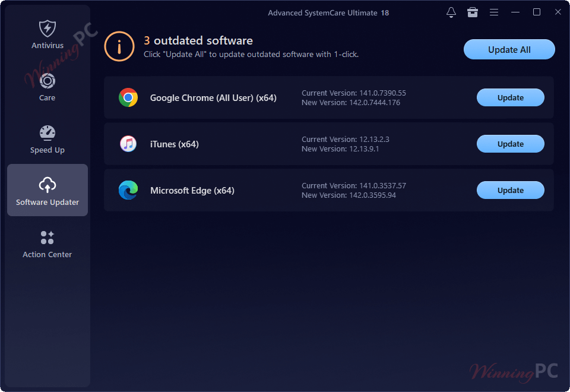Click the Microsoft Edge app icon
Screen dimensions: 570x392
point(128,190)
